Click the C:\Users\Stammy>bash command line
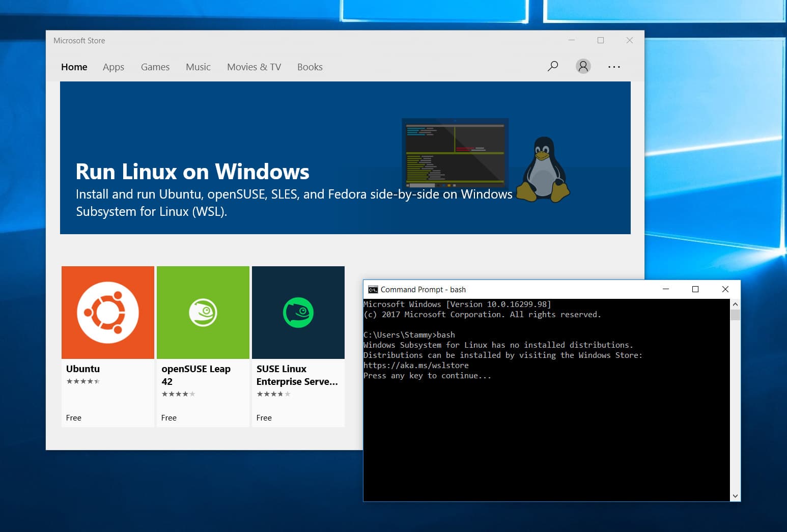The height and width of the screenshot is (532, 787). [409, 334]
